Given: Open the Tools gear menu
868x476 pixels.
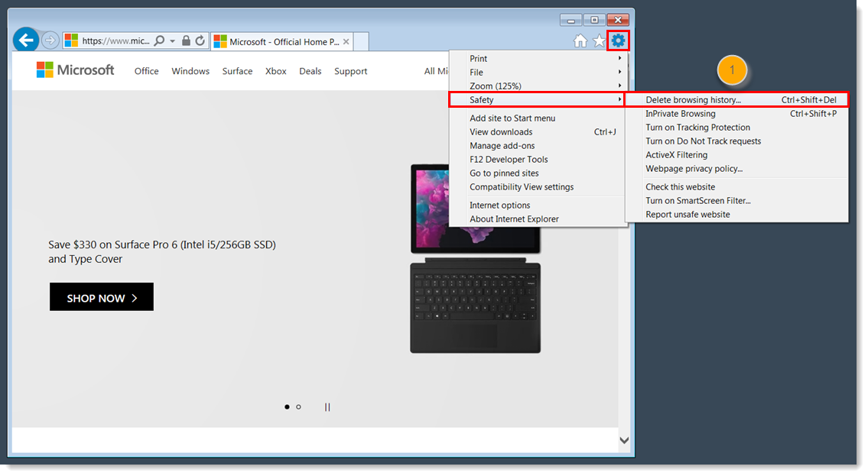Looking at the screenshot, I should pyautogui.click(x=618, y=40).
